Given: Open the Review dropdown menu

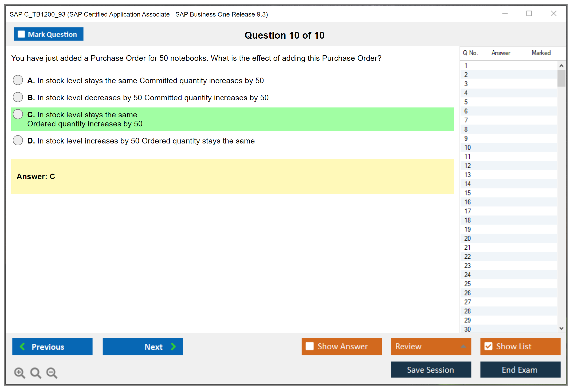Looking at the screenshot, I should 463,346.
